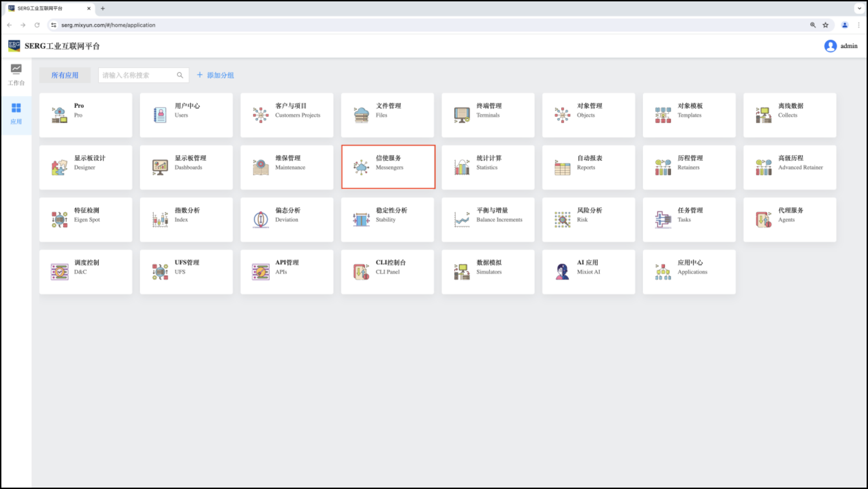Select the 应用 applications sidebar tab
The width and height of the screenshot is (868, 489).
click(x=16, y=114)
